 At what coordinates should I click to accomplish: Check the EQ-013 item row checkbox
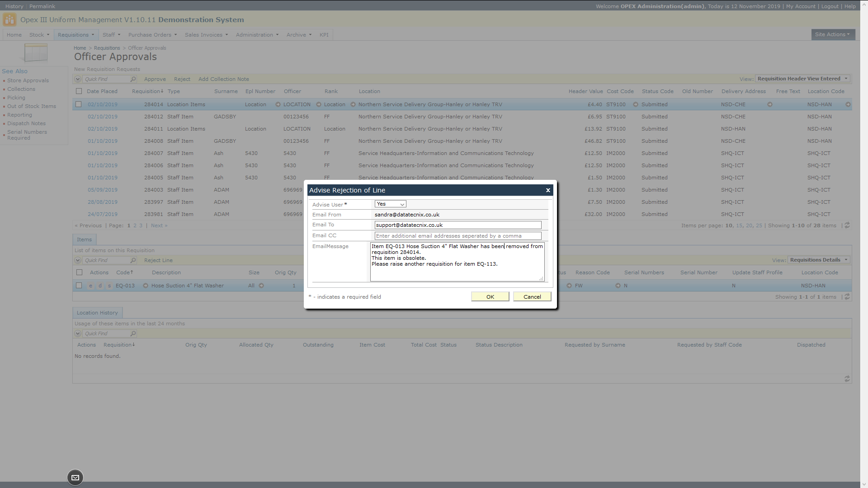(x=79, y=286)
